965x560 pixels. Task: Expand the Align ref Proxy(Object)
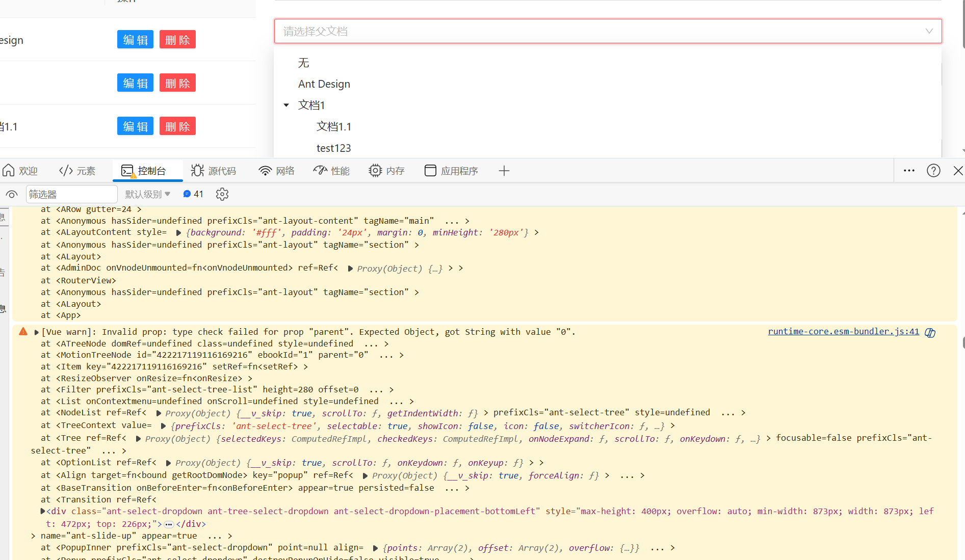pos(365,476)
